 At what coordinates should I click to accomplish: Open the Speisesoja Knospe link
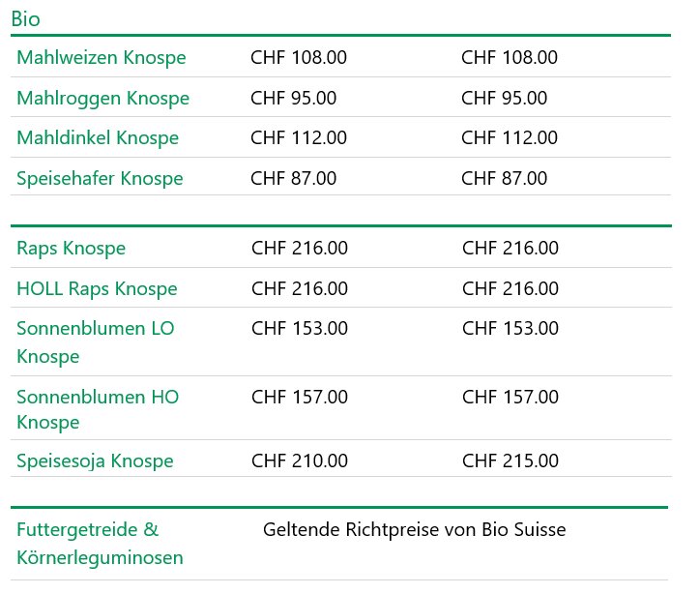tap(95, 460)
